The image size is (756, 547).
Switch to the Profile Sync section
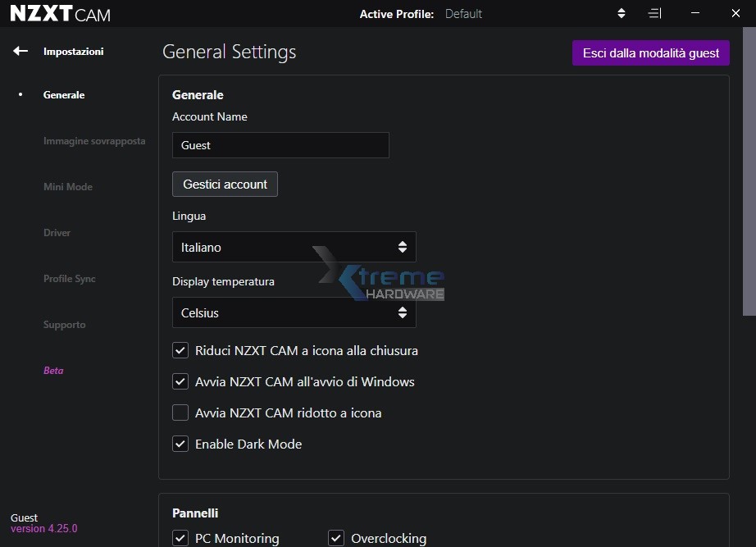tap(70, 279)
